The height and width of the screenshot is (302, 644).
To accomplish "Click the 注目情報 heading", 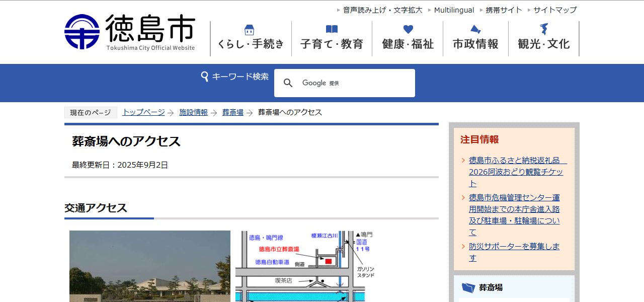I will (x=479, y=139).
